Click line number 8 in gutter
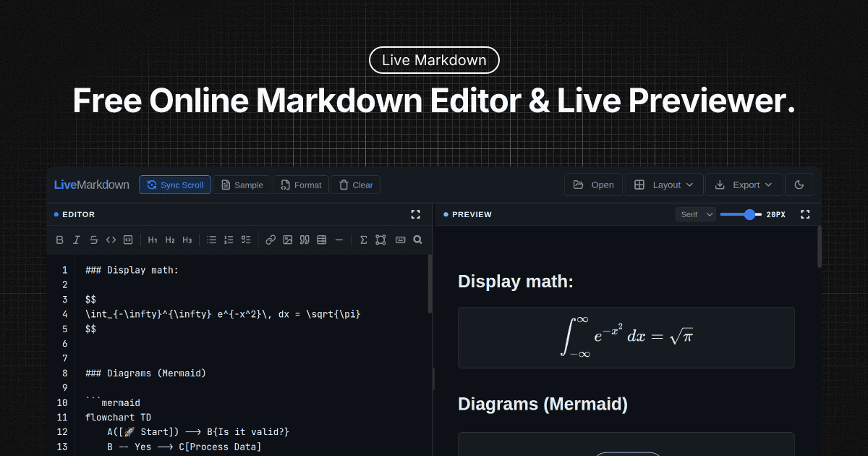 tap(64, 373)
